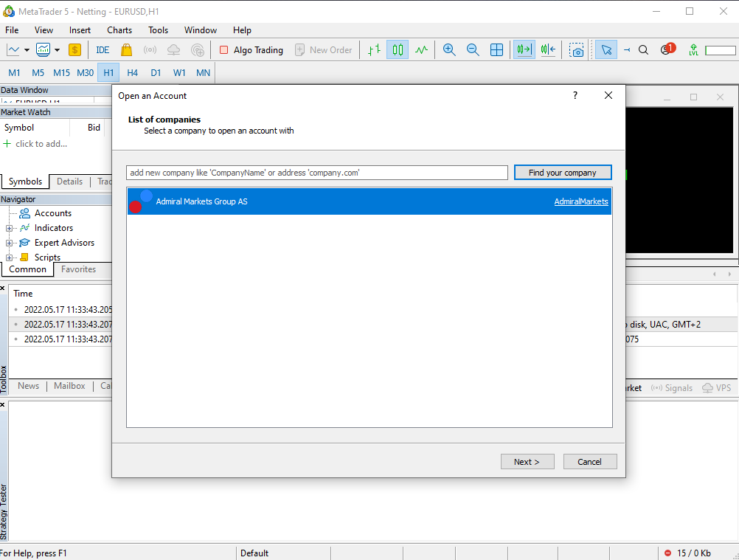This screenshot has width=739, height=560.
Task: Click the New Order button
Action: [x=324, y=50]
